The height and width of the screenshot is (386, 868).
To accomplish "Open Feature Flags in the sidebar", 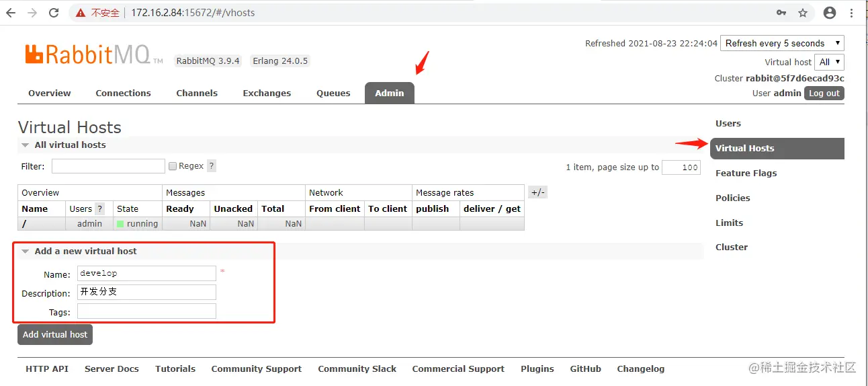I will coord(746,173).
